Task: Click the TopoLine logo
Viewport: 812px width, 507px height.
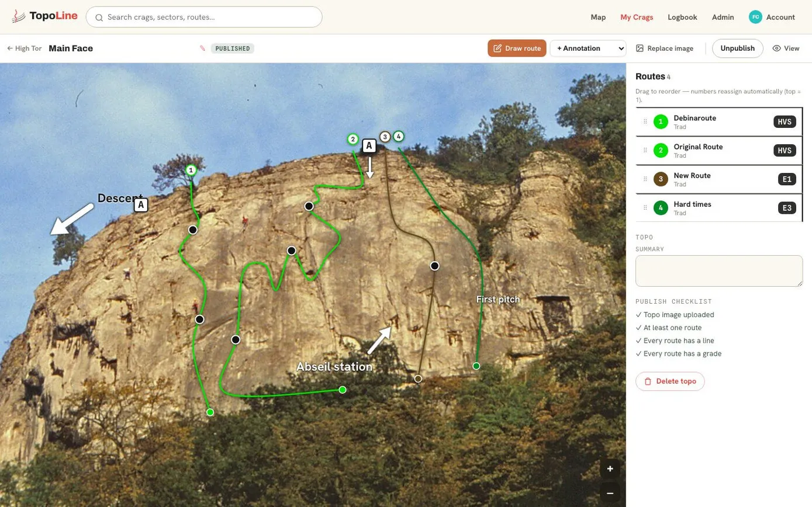Action: [45, 16]
